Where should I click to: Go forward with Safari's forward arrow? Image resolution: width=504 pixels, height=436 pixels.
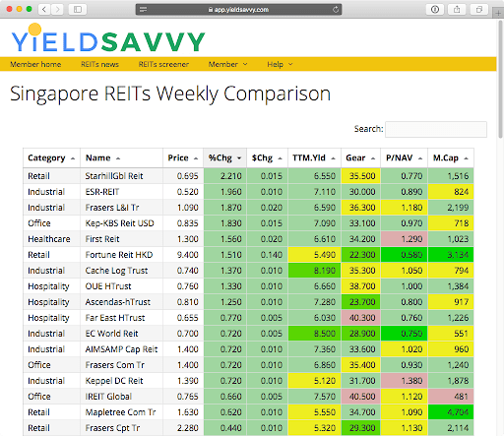(57, 9)
